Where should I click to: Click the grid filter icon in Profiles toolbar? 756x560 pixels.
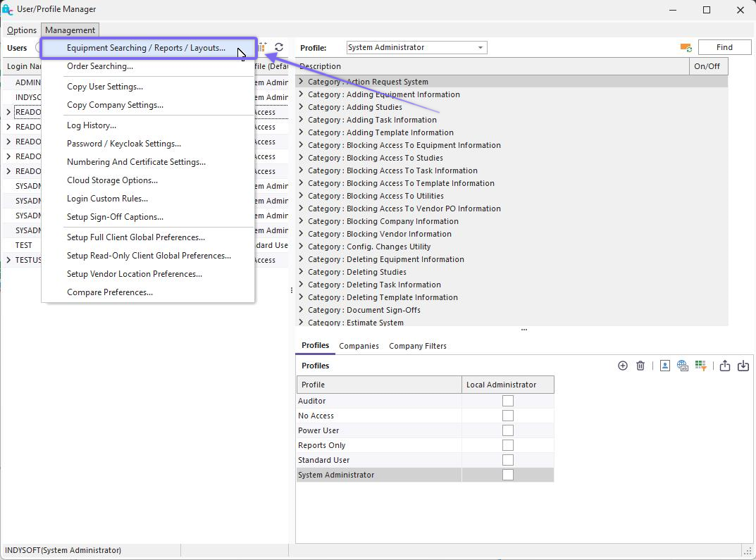tap(700, 366)
